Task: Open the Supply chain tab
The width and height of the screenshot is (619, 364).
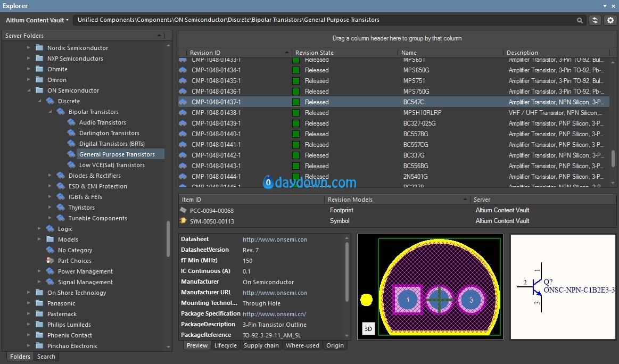Action: pyautogui.click(x=261, y=345)
